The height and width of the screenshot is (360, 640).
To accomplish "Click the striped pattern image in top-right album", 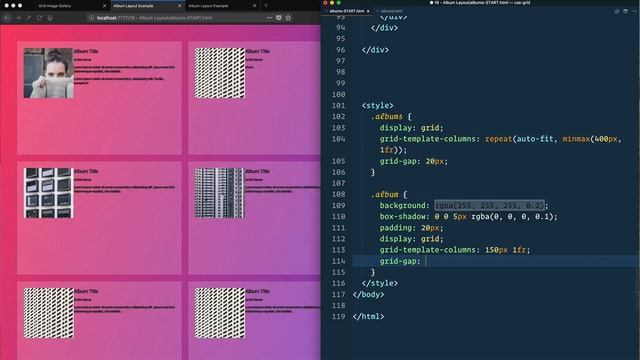I will click(220, 73).
